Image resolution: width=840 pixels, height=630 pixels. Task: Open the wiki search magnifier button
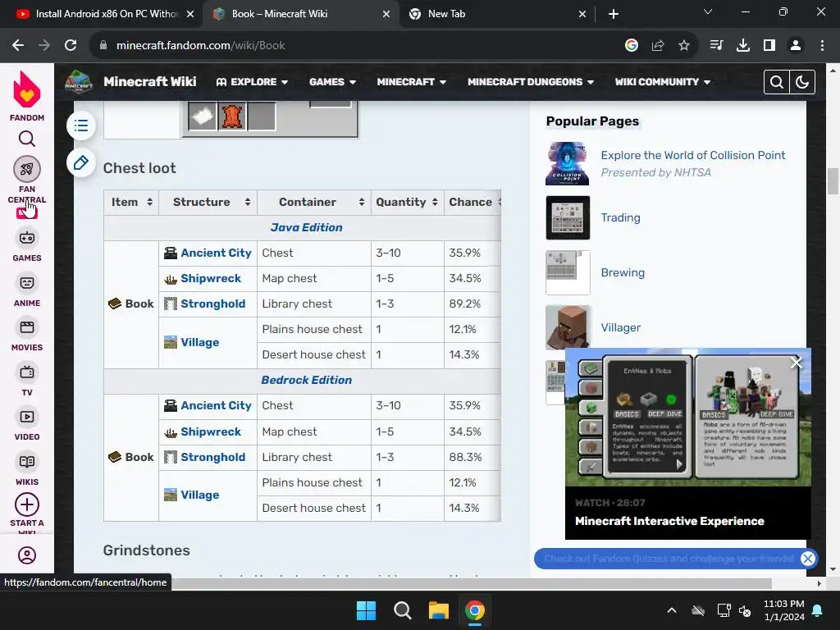776,82
